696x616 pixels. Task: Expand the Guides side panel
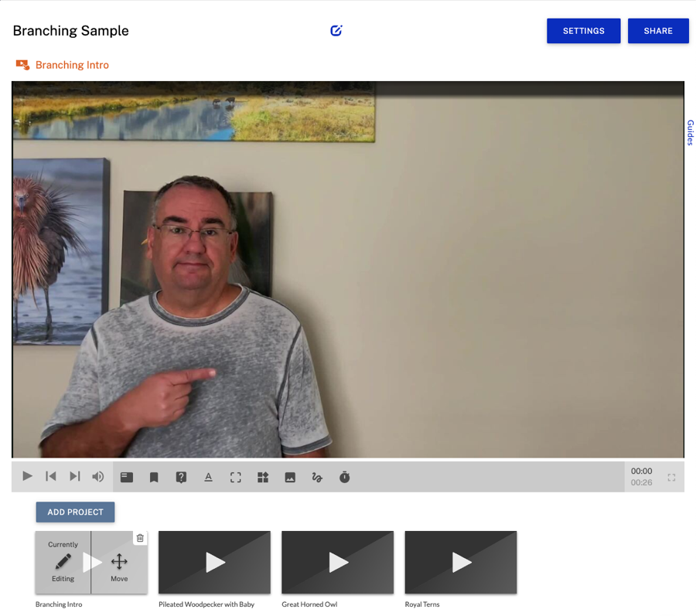[690, 132]
